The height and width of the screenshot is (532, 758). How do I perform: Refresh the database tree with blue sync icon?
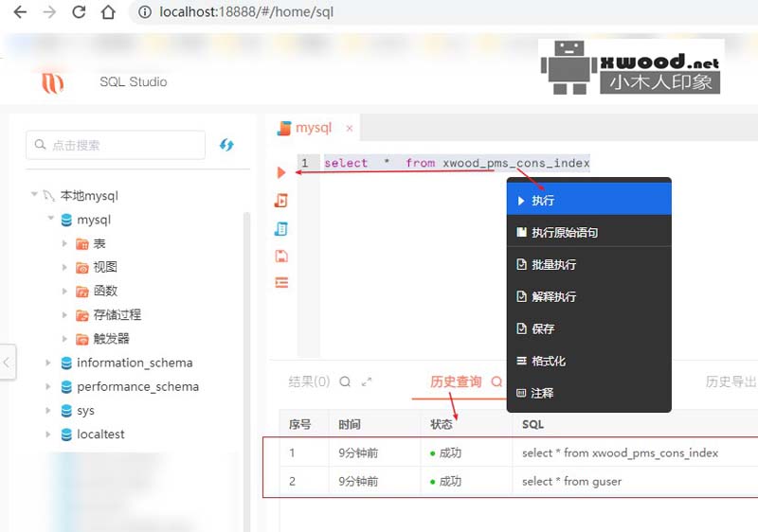click(x=226, y=144)
